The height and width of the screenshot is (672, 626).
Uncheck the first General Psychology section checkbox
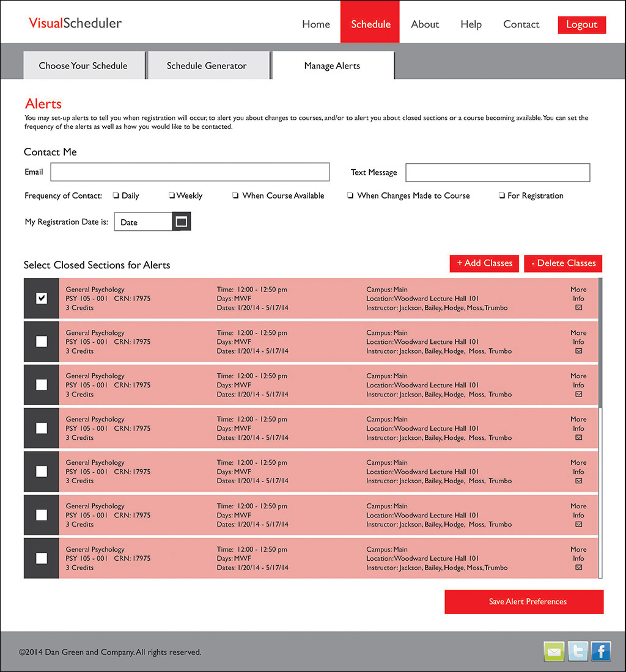tap(42, 298)
